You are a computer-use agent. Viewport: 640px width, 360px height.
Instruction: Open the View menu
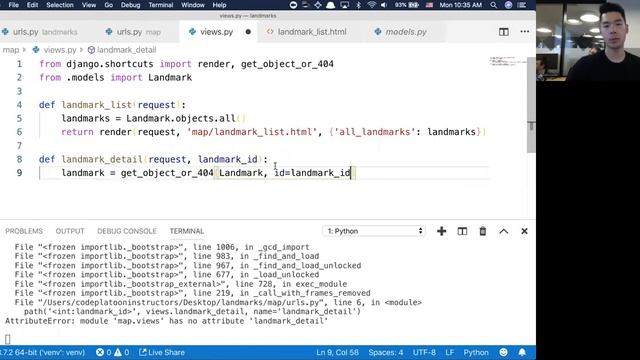click(89, 5)
